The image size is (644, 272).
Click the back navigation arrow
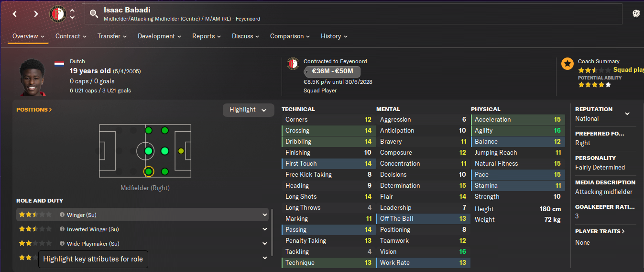[15, 14]
